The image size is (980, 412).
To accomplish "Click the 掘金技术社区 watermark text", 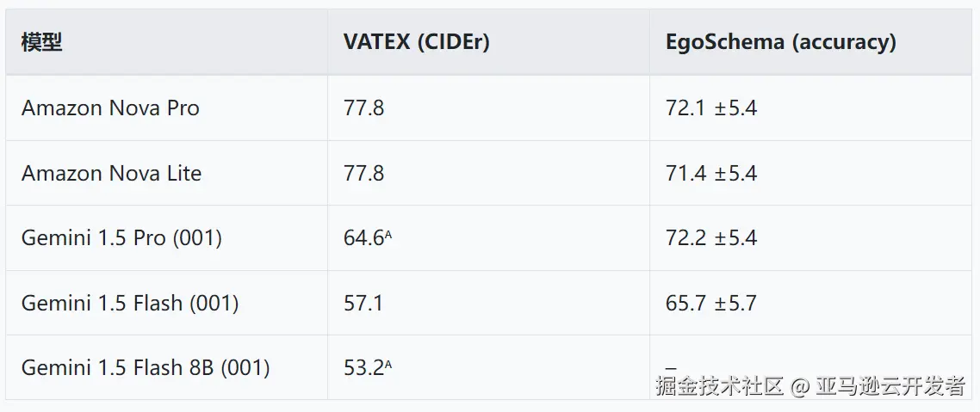I will click(x=719, y=386).
